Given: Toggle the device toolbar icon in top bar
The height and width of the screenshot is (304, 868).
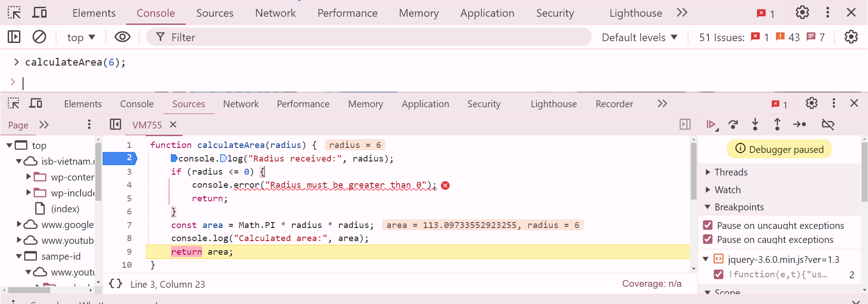Looking at the screenshot, I should (39, 13).
